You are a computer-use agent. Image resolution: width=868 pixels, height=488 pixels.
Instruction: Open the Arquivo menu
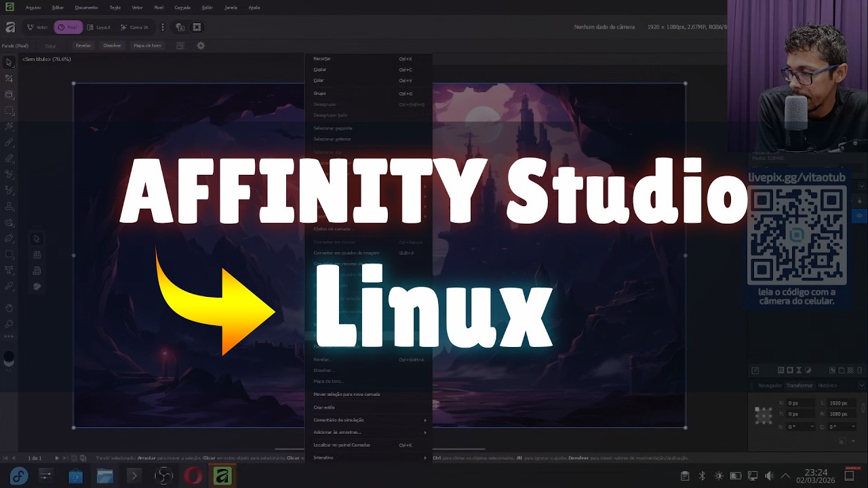(33, 7)
